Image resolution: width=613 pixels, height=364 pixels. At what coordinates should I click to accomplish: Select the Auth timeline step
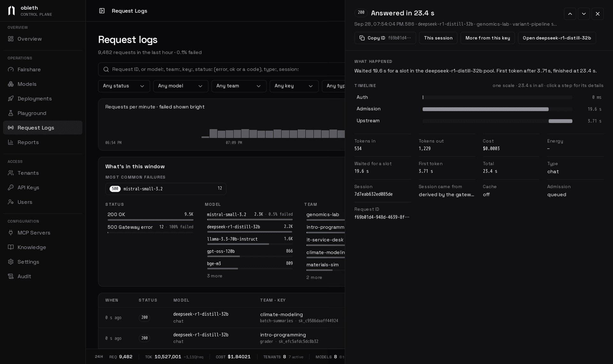[x=479, y=97]
